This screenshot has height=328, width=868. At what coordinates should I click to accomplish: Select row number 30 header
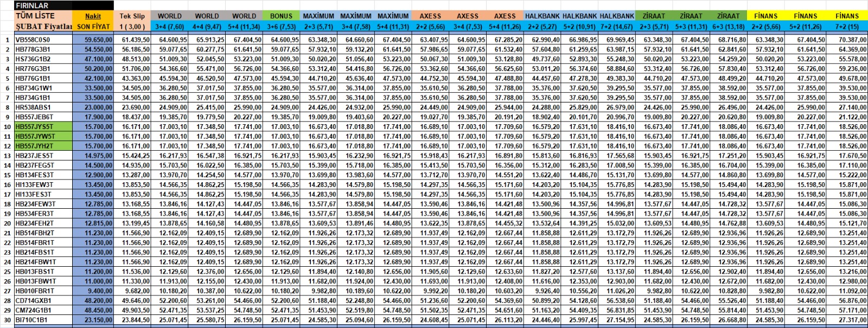(7, 320)
